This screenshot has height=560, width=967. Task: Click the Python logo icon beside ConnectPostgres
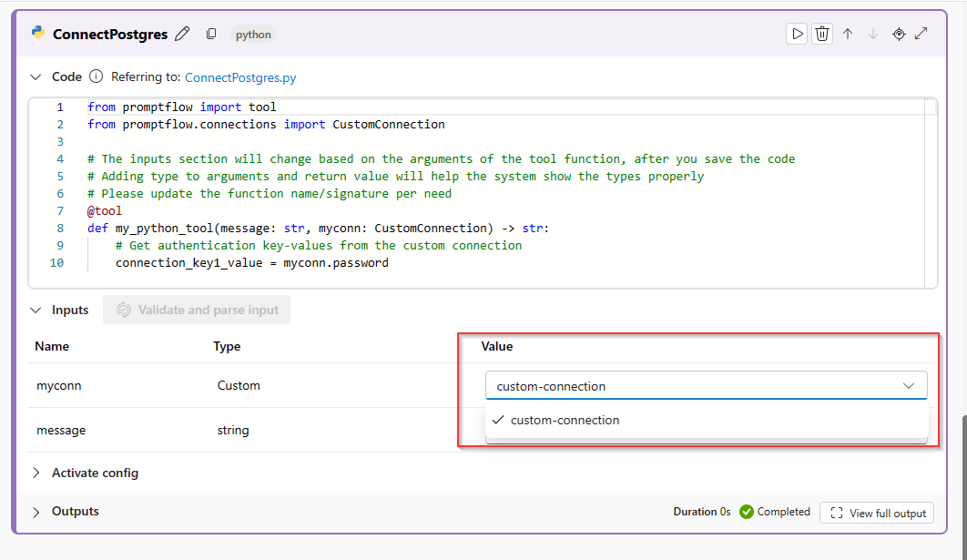(38, 33)
